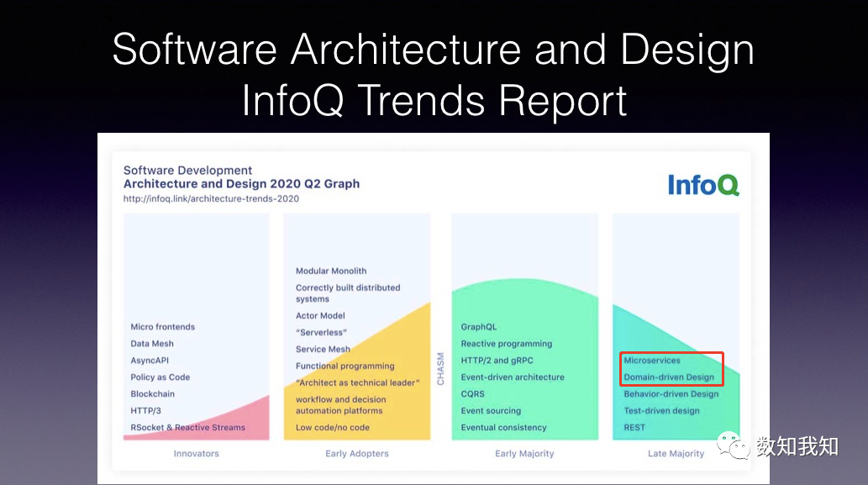This screenshot has height=485, width=868.
Task: Select 'Low code/no code' entry
Action: pos(332,427)
